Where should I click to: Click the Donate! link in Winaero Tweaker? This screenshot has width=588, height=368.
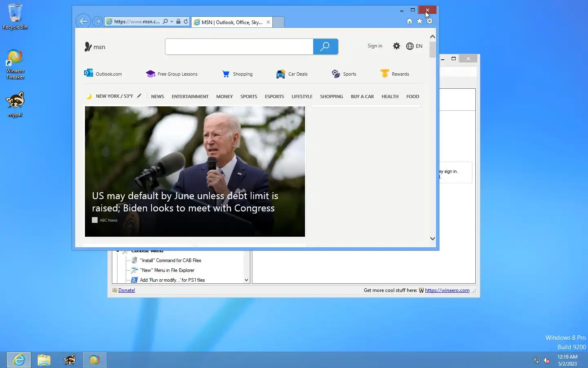[127, 290]
